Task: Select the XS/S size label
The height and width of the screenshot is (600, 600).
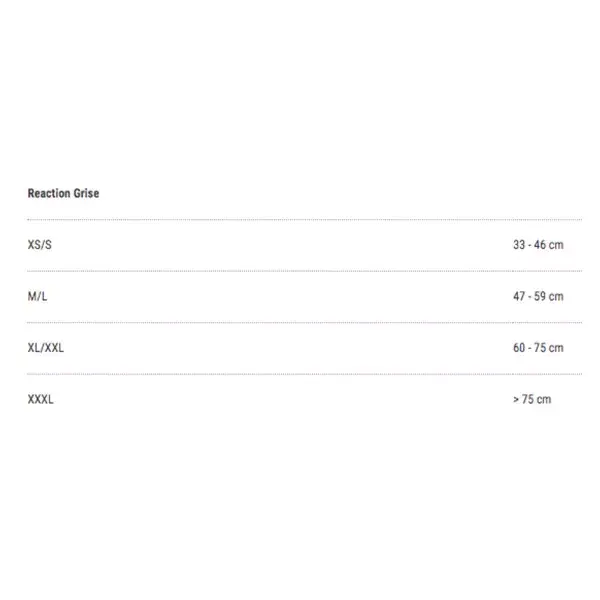Action: coord(39,245)
